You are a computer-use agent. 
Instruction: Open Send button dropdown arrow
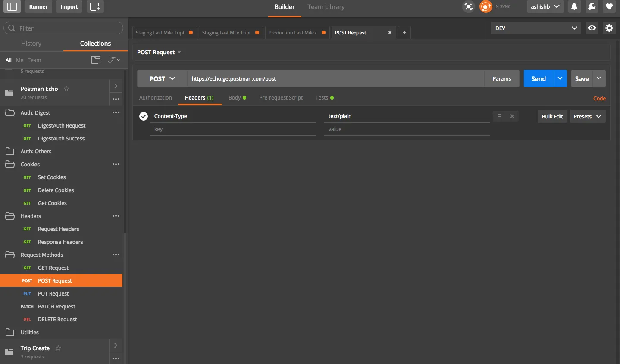coord(560,78)
